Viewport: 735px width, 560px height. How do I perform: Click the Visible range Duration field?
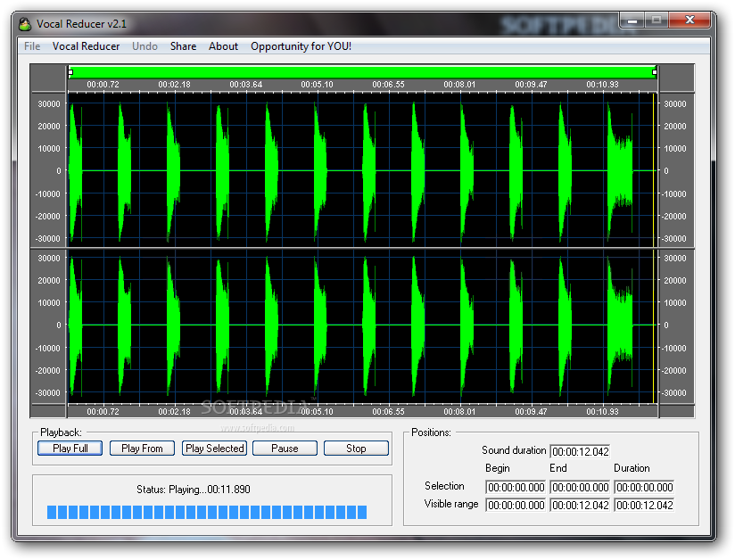click(644, 506)
